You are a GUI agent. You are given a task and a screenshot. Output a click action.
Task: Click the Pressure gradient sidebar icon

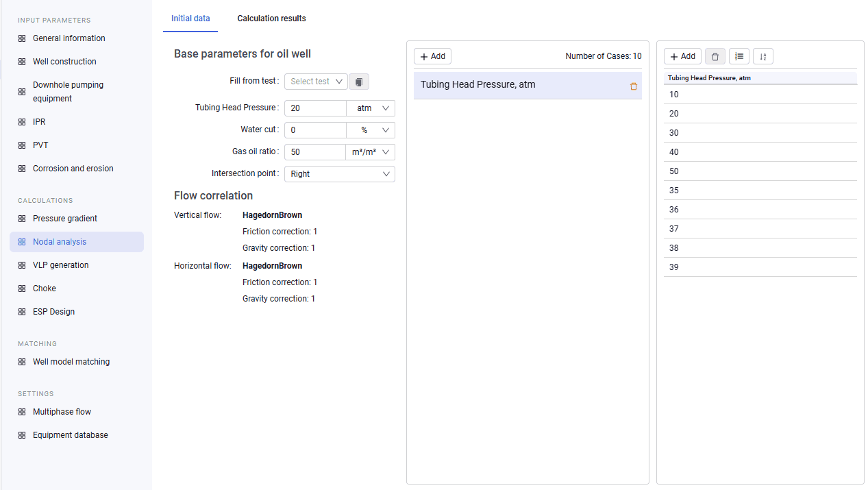22,219
